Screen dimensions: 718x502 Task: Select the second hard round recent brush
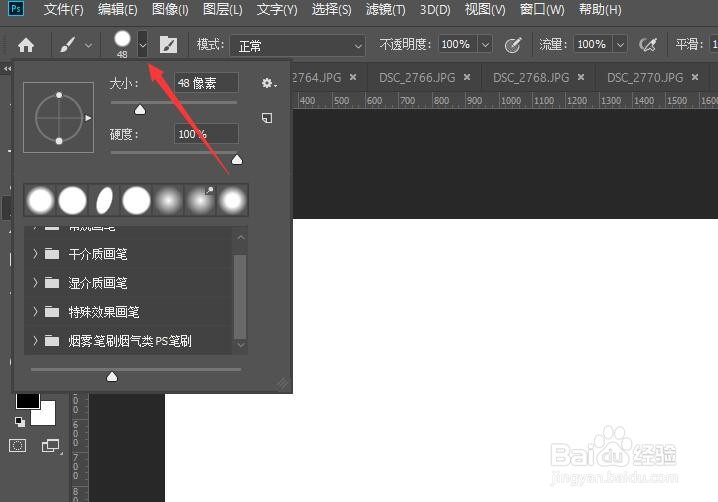(x=72, y=200)
